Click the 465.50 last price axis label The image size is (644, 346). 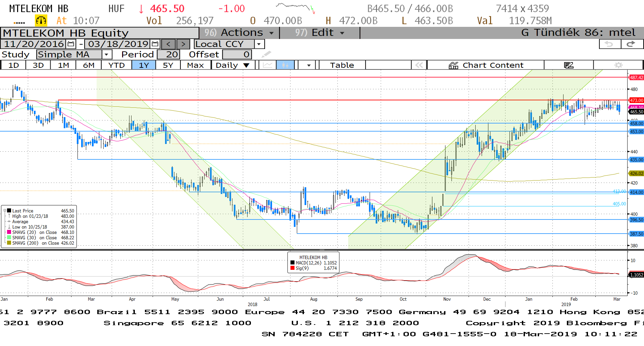(x=636, y=112)
